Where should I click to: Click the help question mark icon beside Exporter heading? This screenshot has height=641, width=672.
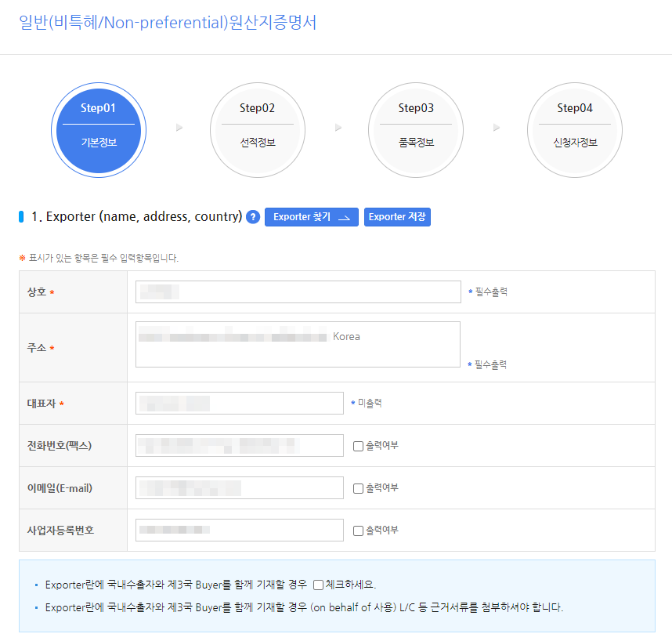click(253, 217)
